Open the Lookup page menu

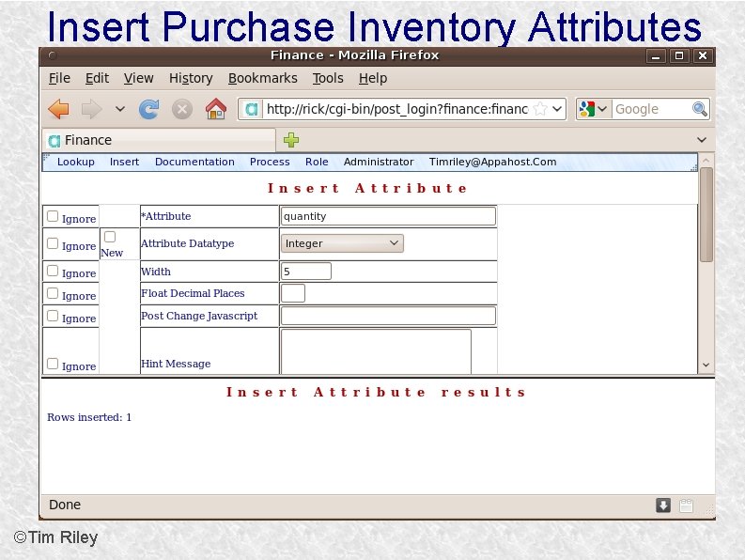pyautogui.click(x=76, y=162)
